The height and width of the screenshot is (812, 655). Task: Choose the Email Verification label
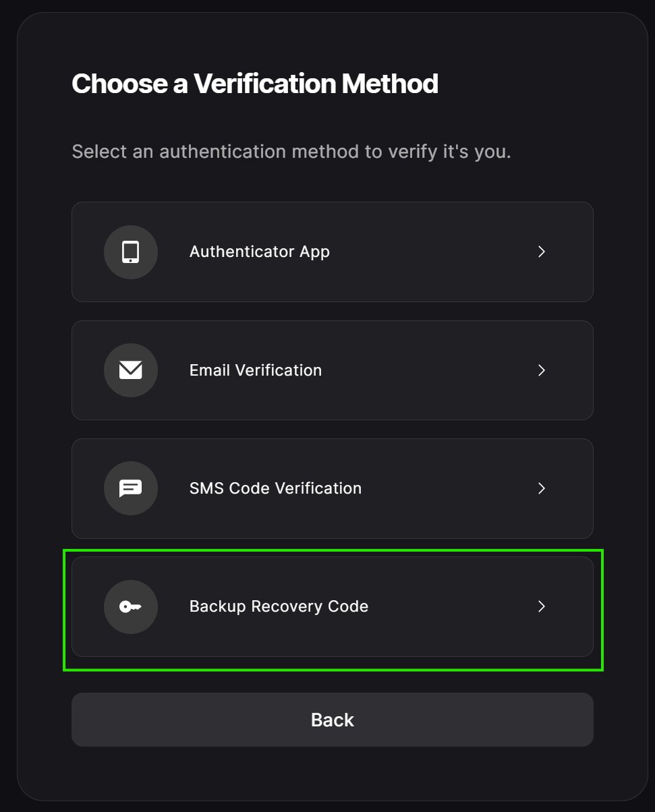pyautogui.click(x=256, y=370)
